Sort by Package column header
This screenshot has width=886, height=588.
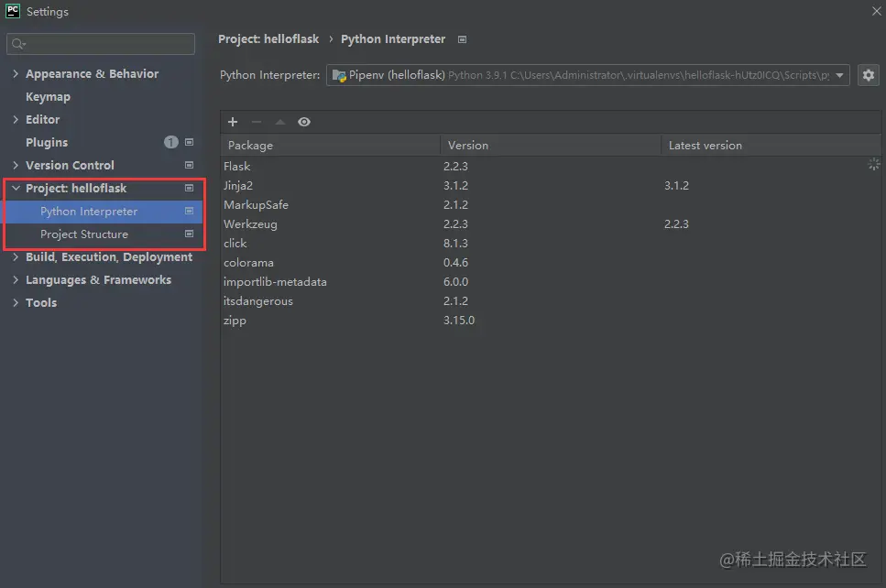pyautogui.click(x=330, y=145)
